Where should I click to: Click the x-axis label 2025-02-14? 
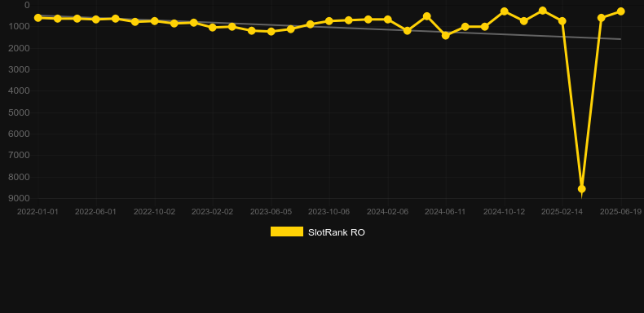coord(562,212)
